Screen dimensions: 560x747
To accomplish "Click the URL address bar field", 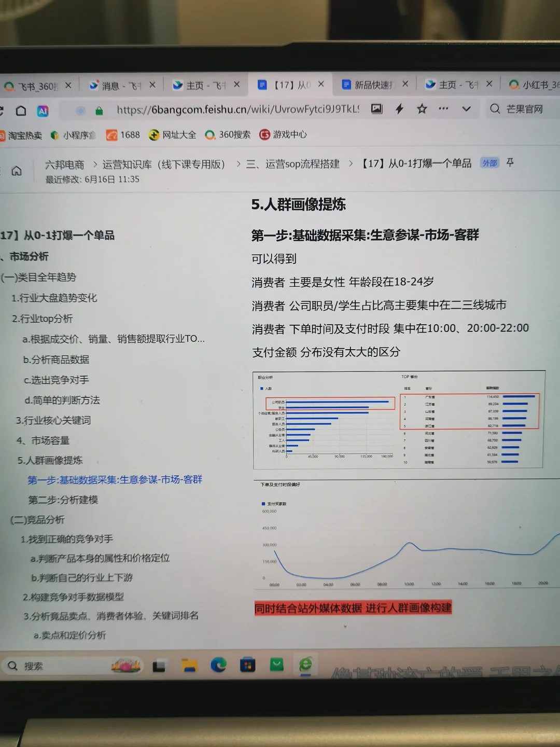I will pos(237,109).
